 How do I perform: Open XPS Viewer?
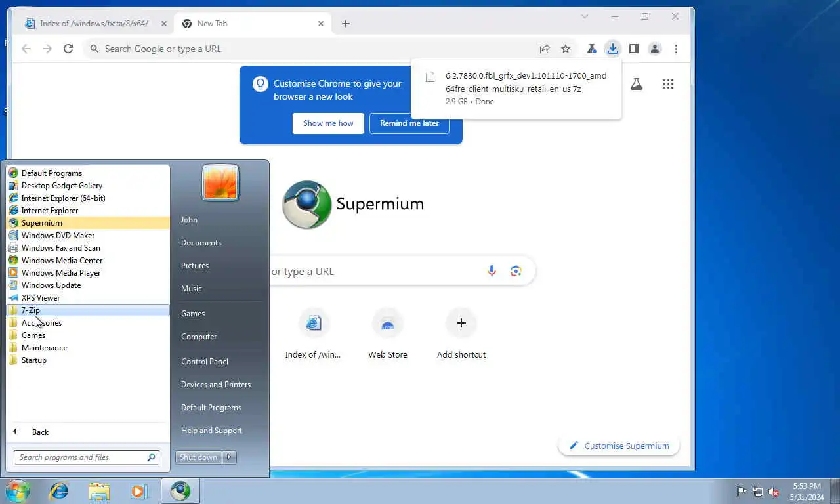coord(88,298)
